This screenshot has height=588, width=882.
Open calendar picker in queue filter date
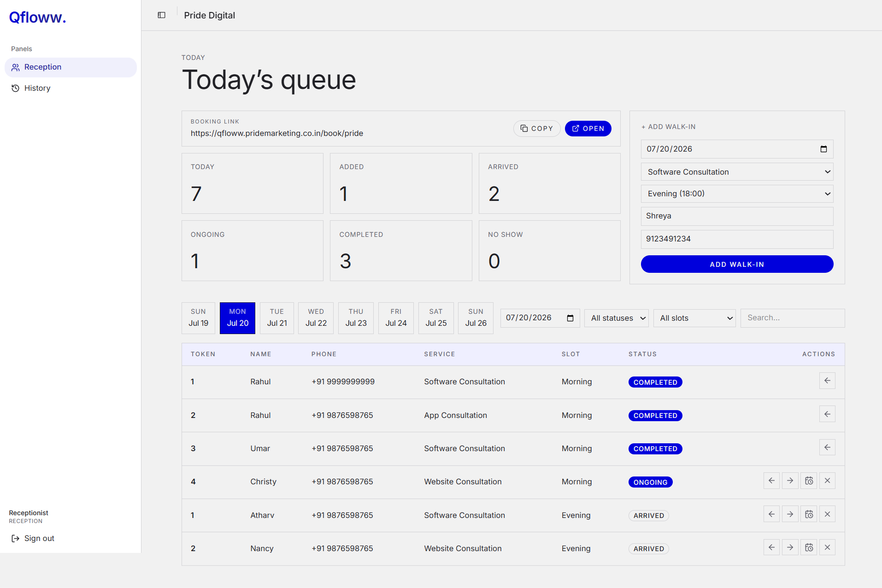570,318
